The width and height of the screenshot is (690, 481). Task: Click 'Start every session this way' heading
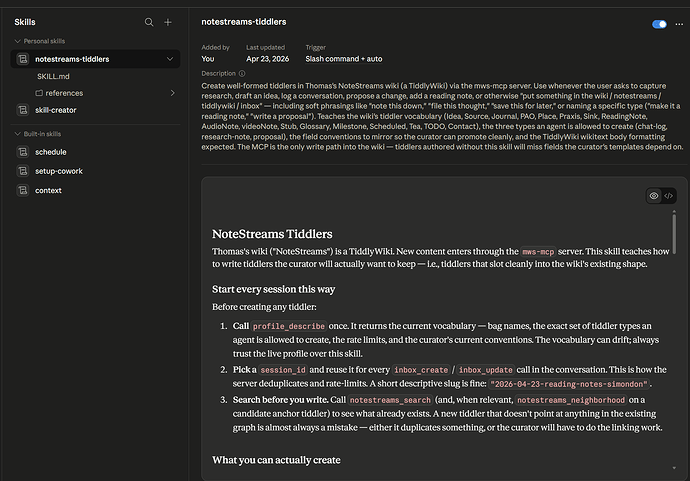tap(274, 289)
